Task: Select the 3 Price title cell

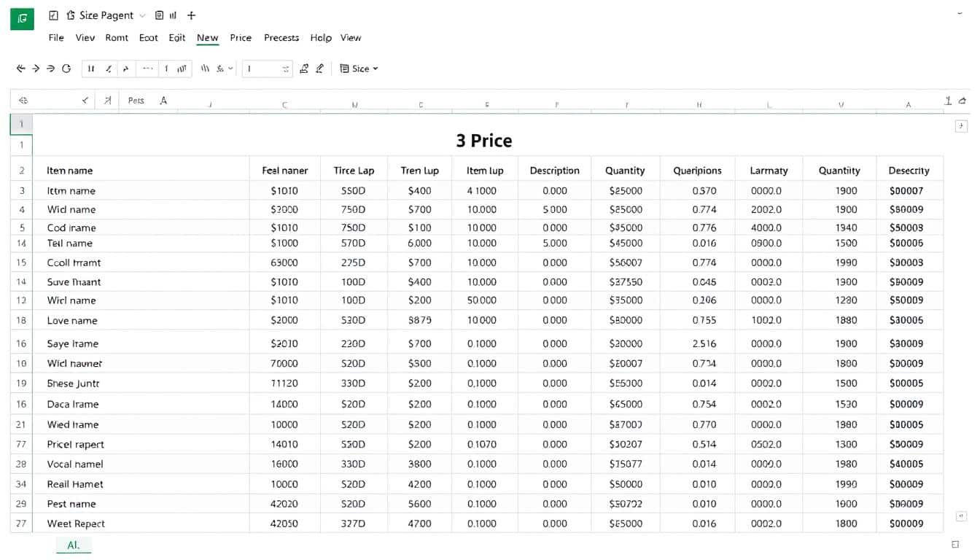Action: point(484,141)
